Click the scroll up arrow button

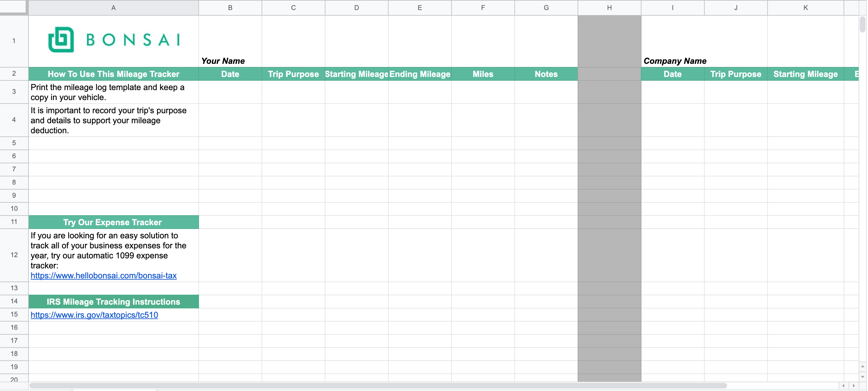tap(862, 366)
